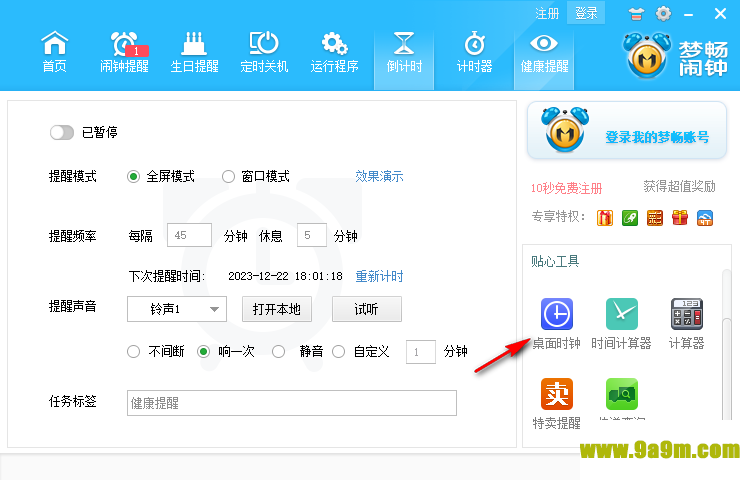
Task: Open the 首页 home tab
Action: pos(55,52)
